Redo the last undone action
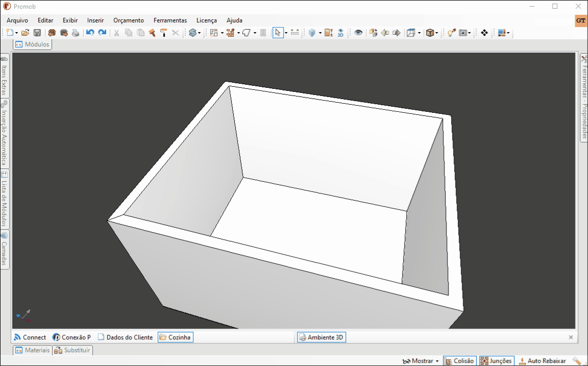The width and height of the screenshot is (588, 366). point(102,33)
